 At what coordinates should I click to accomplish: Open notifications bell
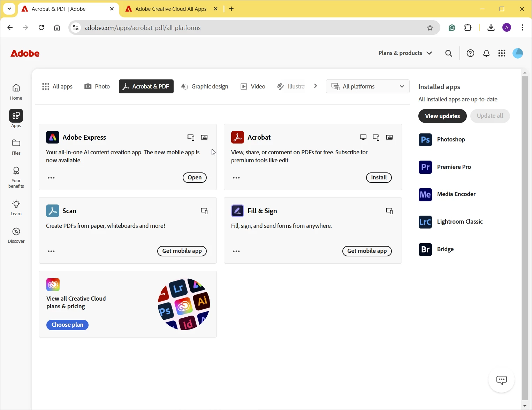click(486, 53)
